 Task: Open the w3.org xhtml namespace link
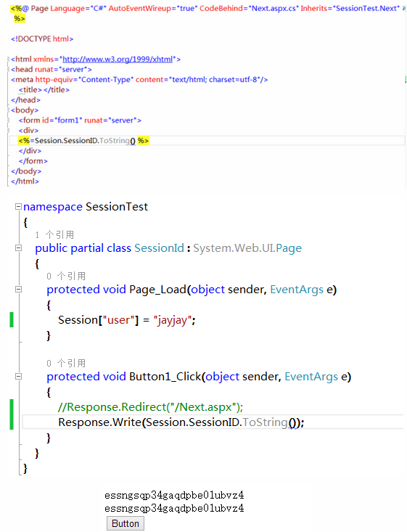tap(118, 59)
